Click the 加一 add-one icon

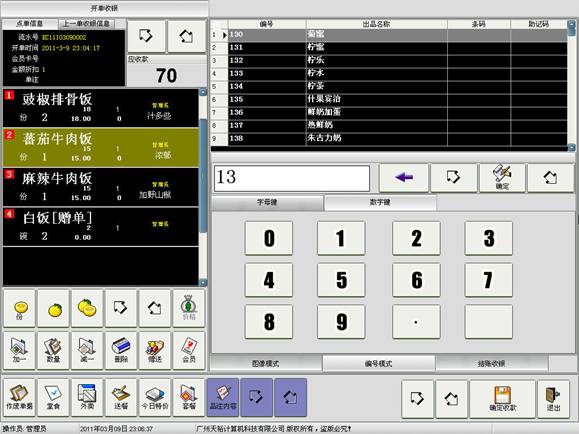[19, 350]
